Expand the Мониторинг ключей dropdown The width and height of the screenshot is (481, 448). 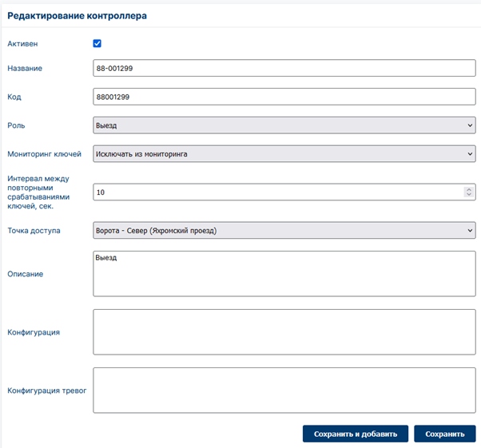click(x=284, y=154)
